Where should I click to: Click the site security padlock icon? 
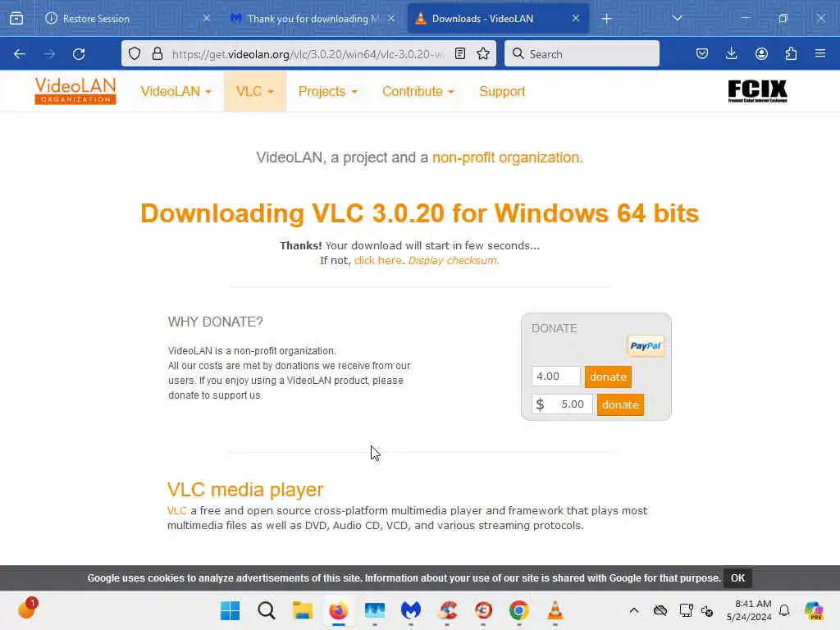(157, 53)
